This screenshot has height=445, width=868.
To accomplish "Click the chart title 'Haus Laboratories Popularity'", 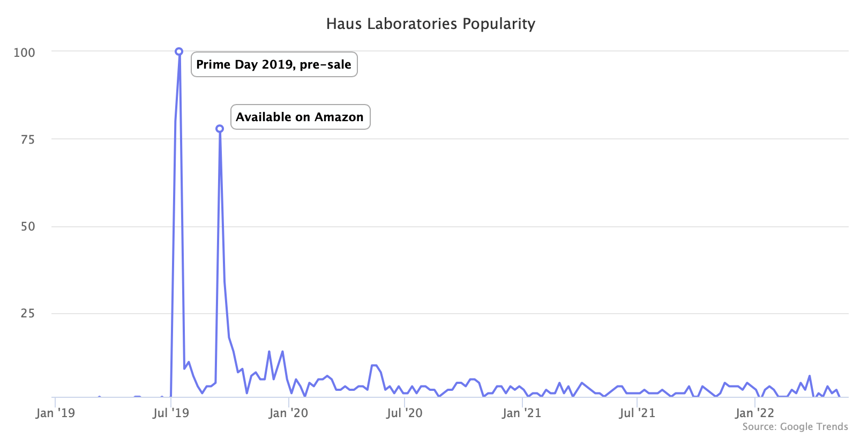I will click(x=431, y=24).
